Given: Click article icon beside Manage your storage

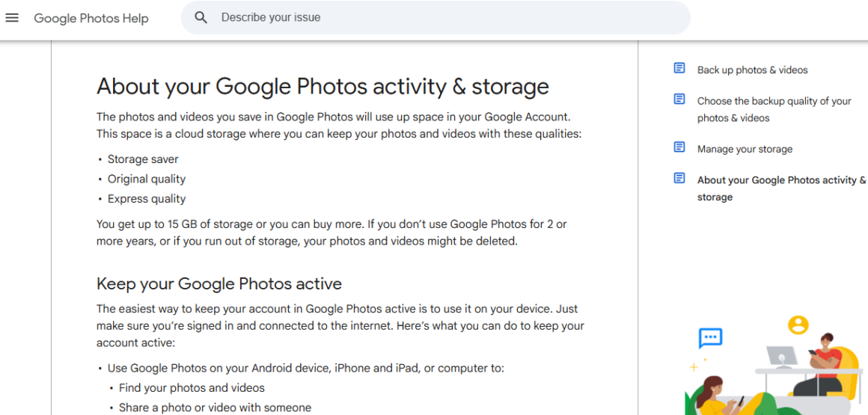Looking at the screenshot, I should pyautogui.click(x=679, y=147).
